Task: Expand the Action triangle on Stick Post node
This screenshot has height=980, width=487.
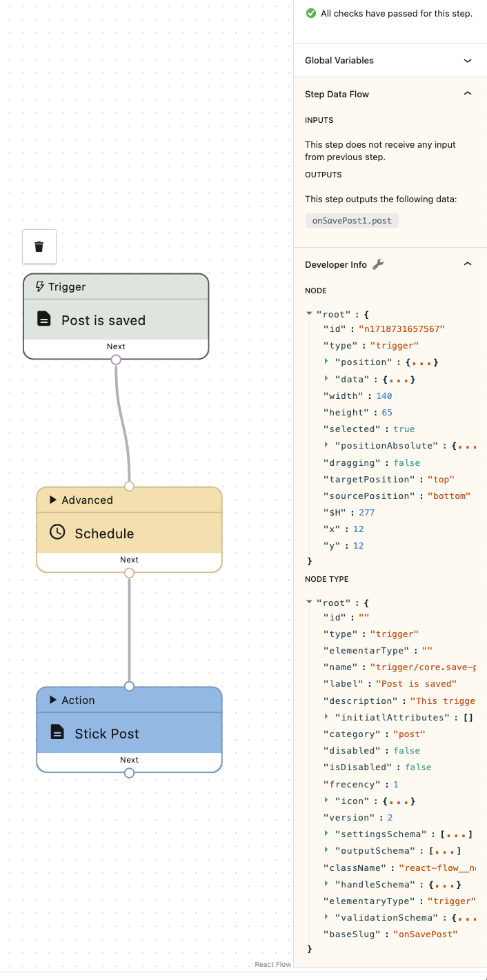Action: [x=53, y=700]
